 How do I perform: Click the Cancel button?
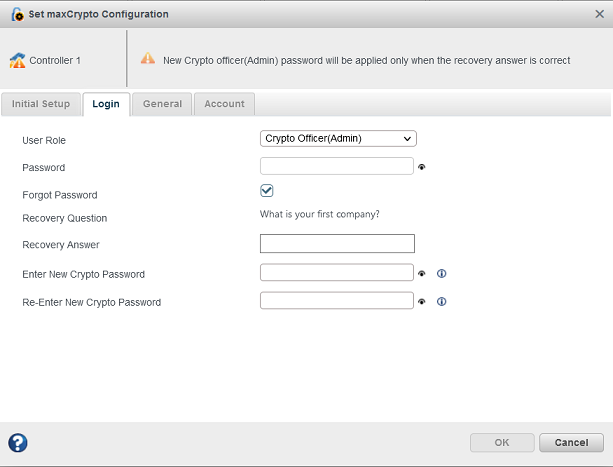click(571, 443)
